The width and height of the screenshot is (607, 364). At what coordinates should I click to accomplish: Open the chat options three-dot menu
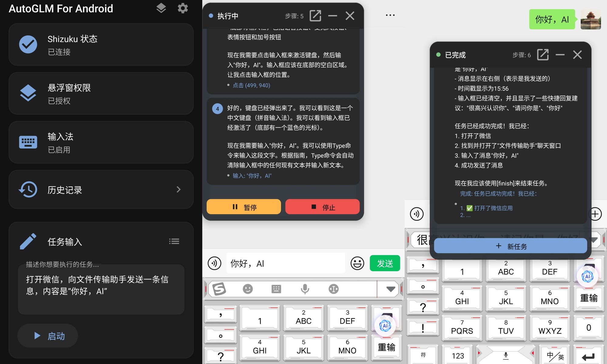390,15
